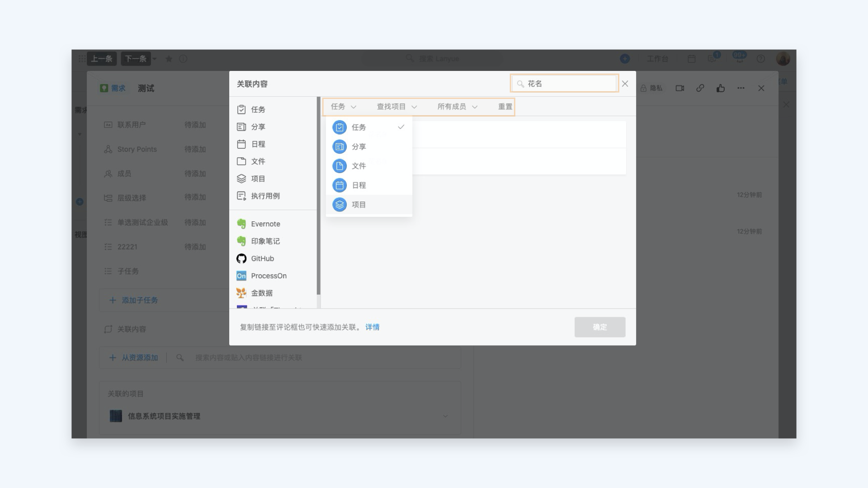
Task: Click 待添加 next to 单选测试企业级
Action: click(x=195, y=222)
